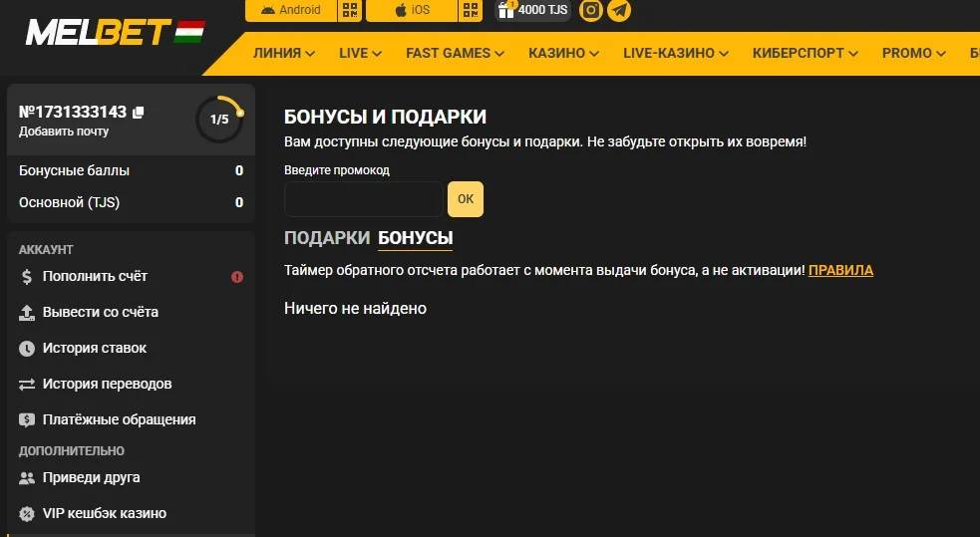Select the Бонусные баллы balance row
Screen dimensions: 980x537
[132, 170]
